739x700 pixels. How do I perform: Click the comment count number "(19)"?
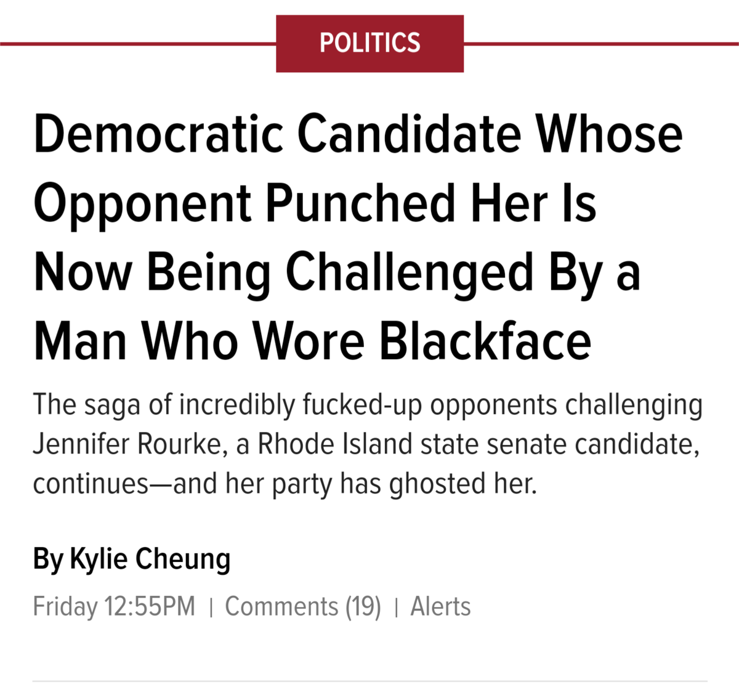(363, 606)
